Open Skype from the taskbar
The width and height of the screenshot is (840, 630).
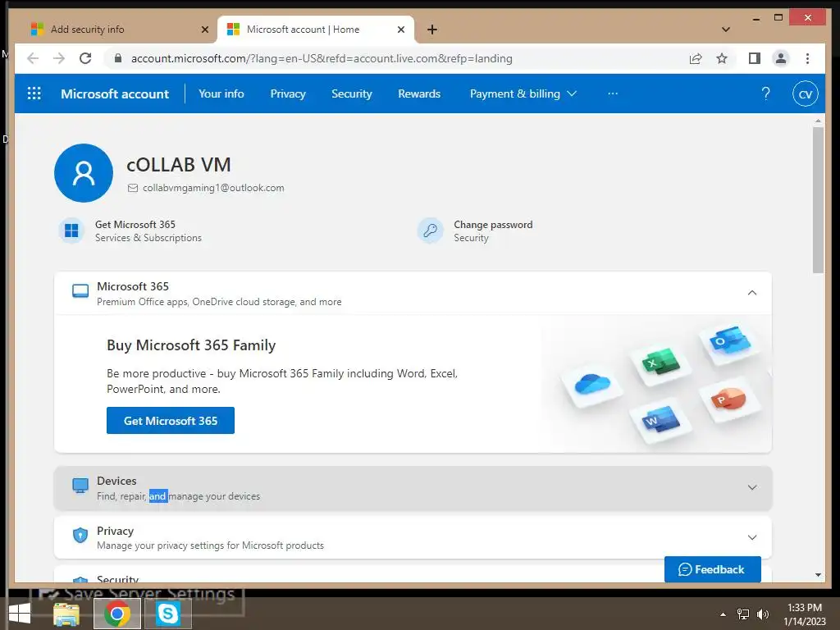tap(167, 614)
